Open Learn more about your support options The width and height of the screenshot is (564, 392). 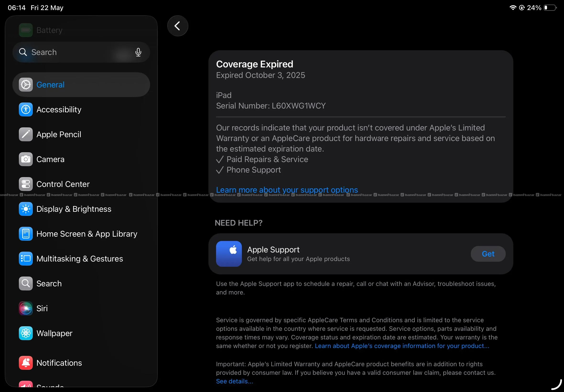pos(287,190)
